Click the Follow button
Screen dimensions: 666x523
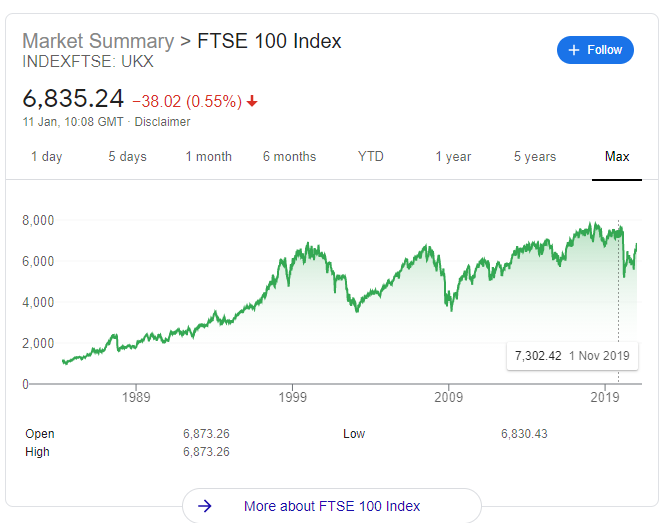595,50
